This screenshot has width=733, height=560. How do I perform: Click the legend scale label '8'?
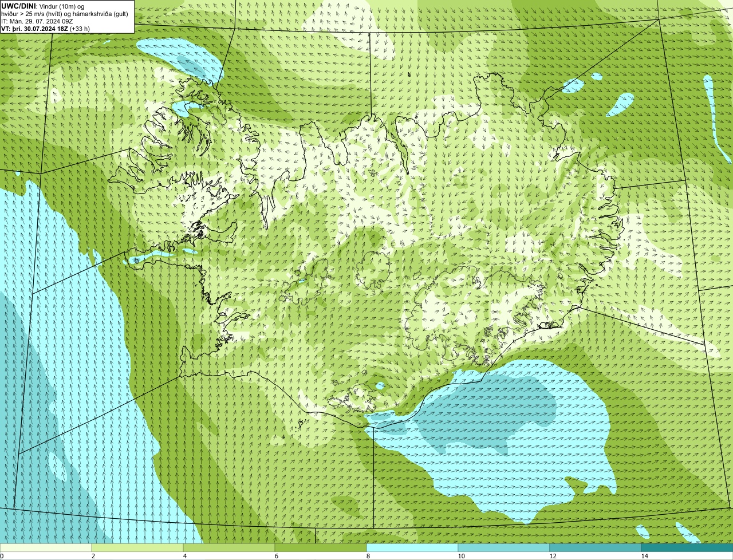(368, 556)
